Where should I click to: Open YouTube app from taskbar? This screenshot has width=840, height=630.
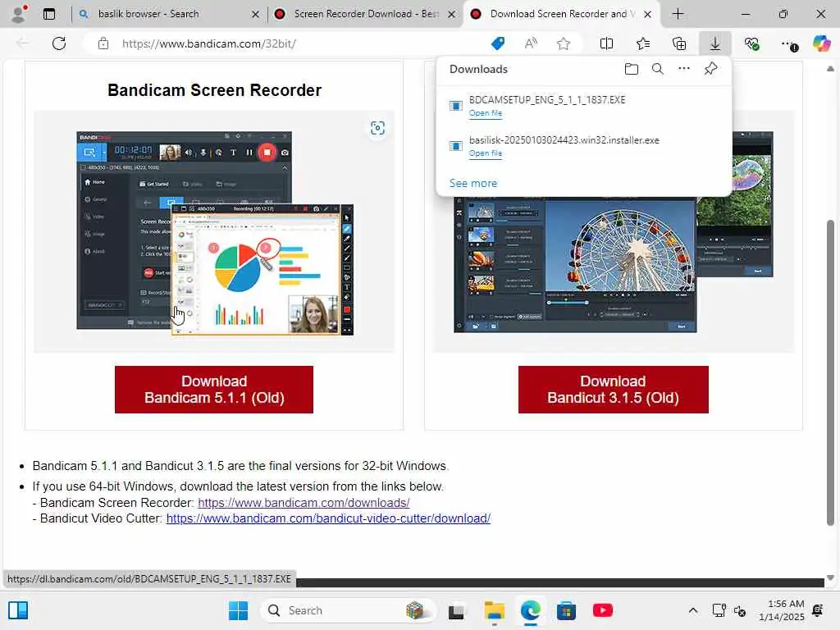603,610
